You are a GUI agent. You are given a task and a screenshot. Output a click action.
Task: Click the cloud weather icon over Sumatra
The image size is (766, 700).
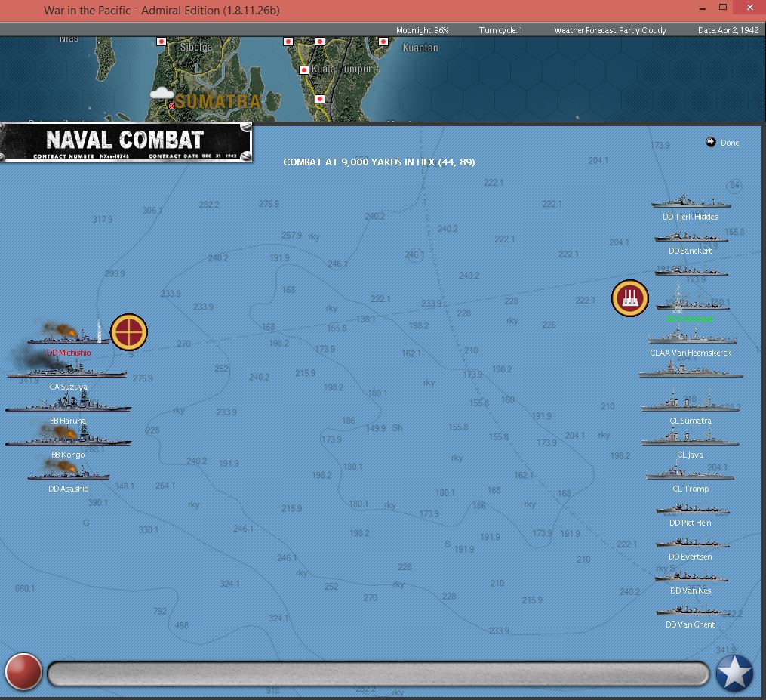tap(162, 93)
